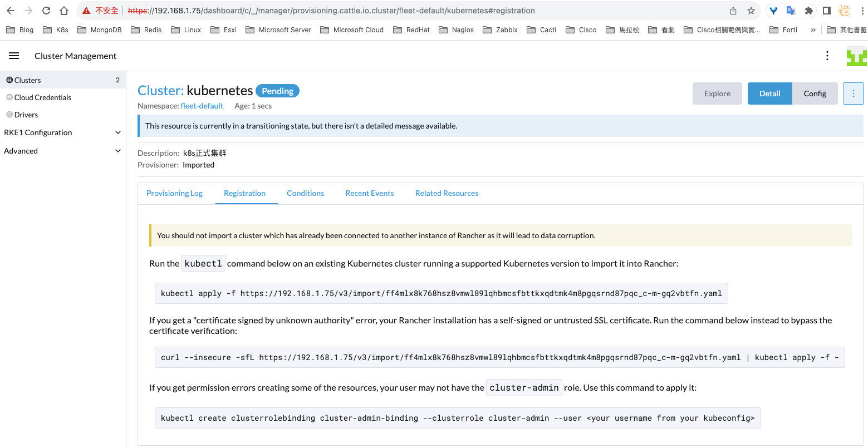The image size is (868, 448).
Task: Click the browser address bar URL
Action: [331, 11]
